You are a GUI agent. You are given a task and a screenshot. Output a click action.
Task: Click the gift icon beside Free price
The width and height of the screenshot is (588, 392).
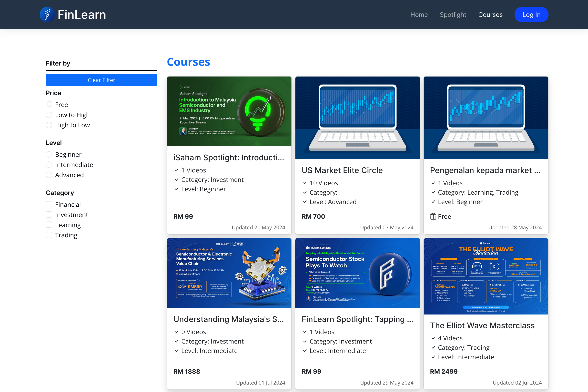[433, 216]
